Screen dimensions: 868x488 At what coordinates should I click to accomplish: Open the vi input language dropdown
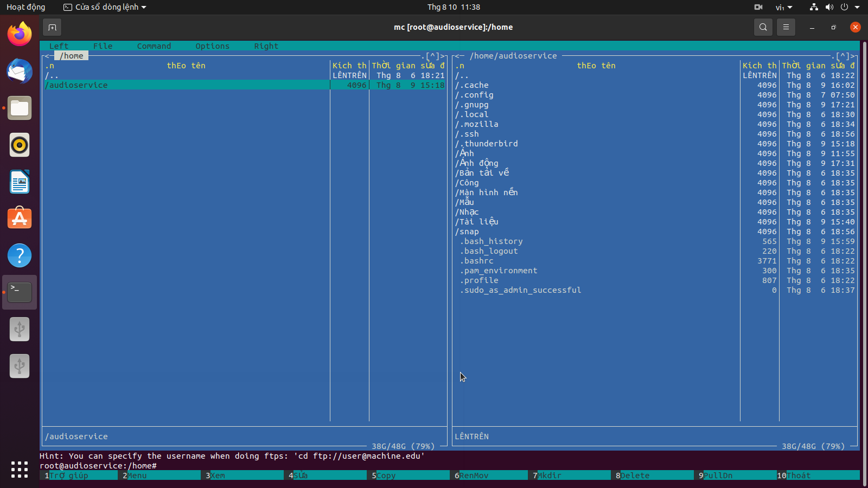[784, 7]
